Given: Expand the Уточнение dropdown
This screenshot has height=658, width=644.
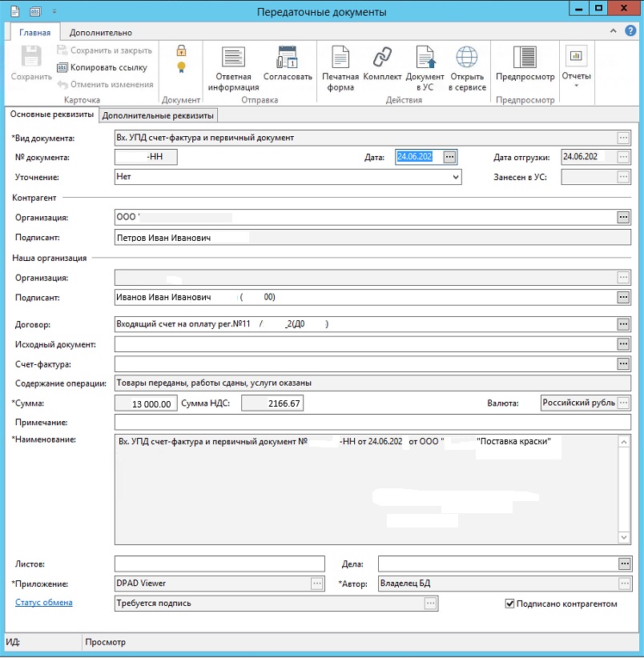Looking at the screenshot, I should coord(456,177).
